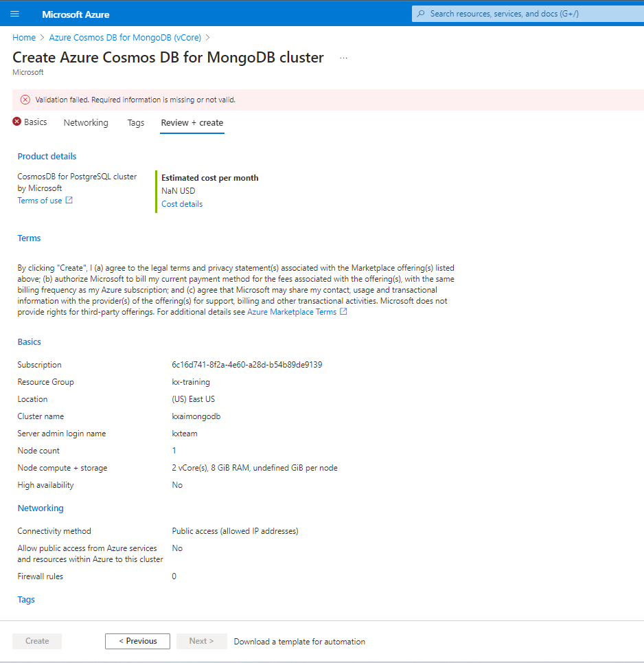Click the kx-training resource group value
This screenshot has width=644, height=663.
pos(191,382)
